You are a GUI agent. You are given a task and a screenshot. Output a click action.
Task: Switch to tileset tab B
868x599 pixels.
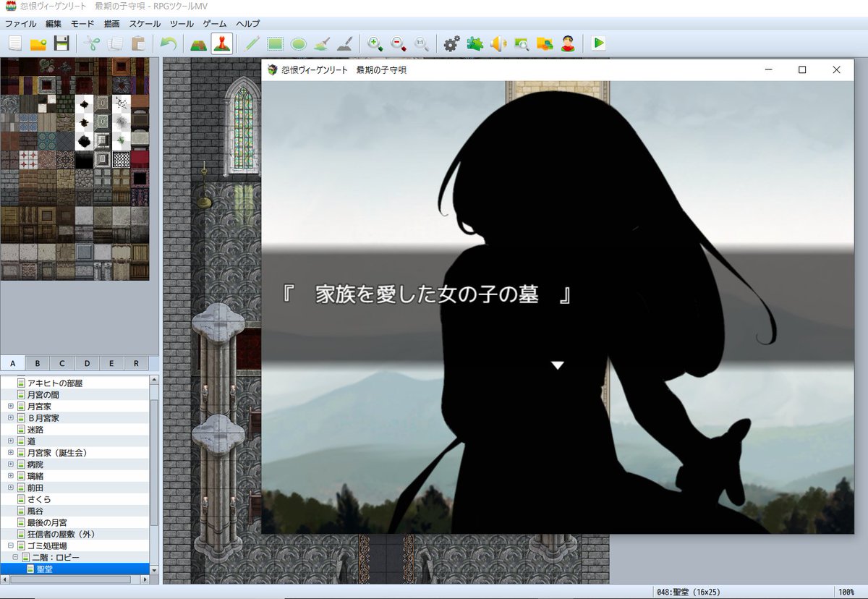click(37, 363)
